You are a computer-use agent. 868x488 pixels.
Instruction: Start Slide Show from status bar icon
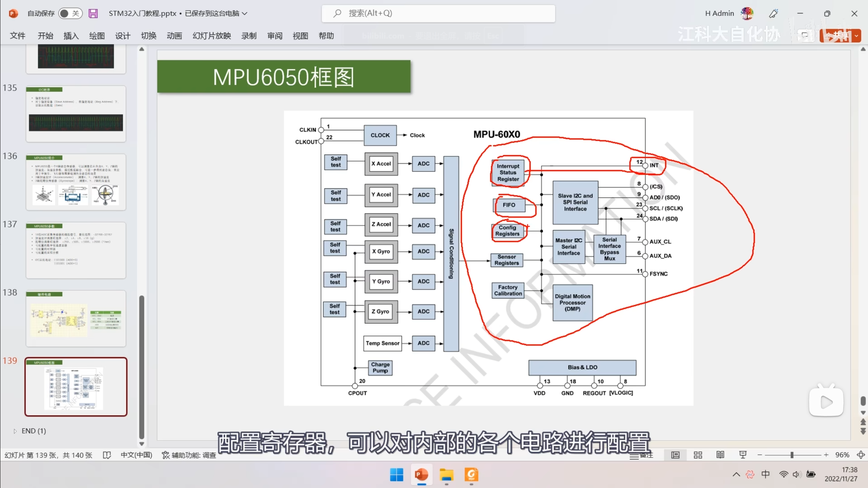(x=743, y=455)
